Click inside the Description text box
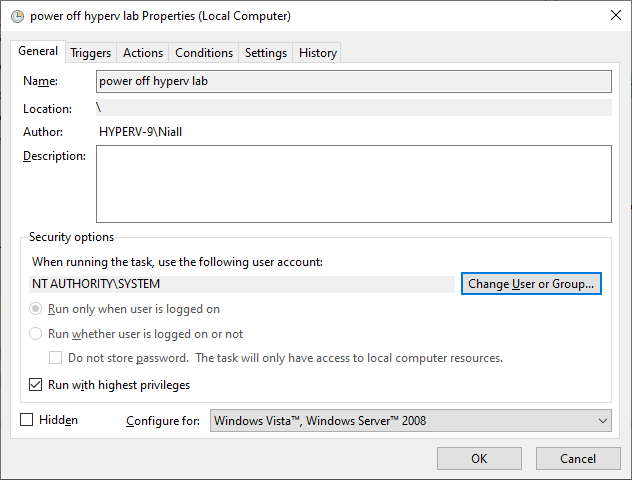Screen dimensions: 632x480 pyautogui.click(x=353, y=184)
